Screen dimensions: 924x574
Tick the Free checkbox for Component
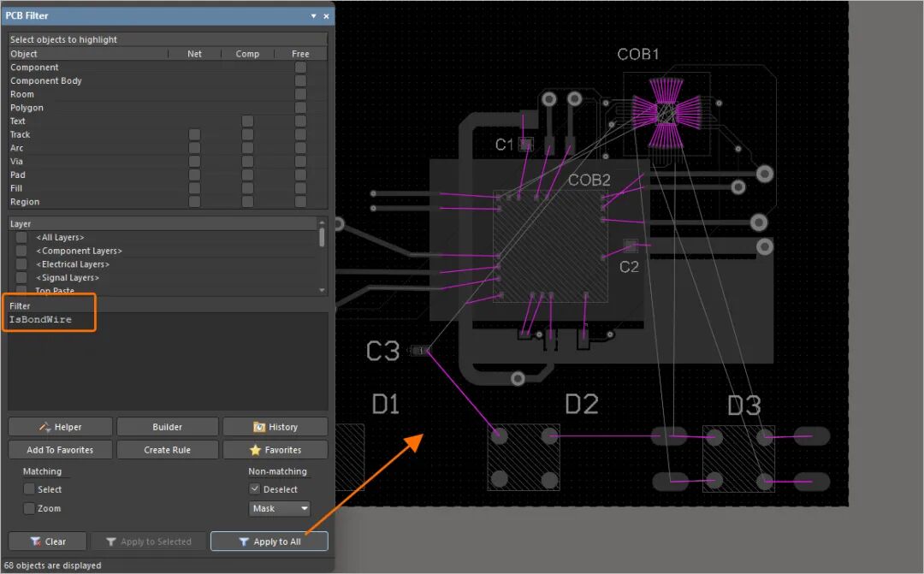[x=300, y=68]
